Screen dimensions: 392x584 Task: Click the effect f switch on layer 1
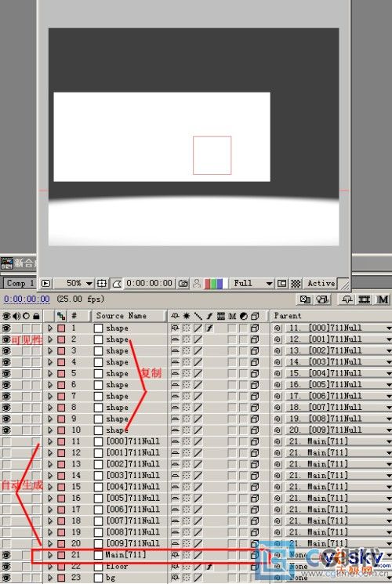click(210, 328)
